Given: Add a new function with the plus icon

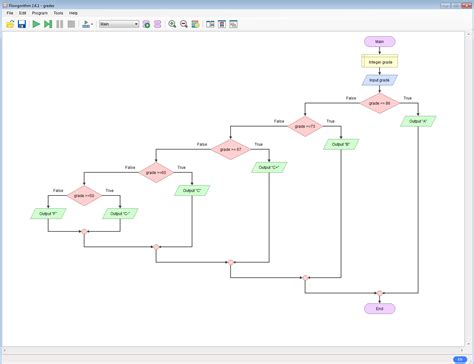Looking at the screenshot, I should click(x=146, y=24).
